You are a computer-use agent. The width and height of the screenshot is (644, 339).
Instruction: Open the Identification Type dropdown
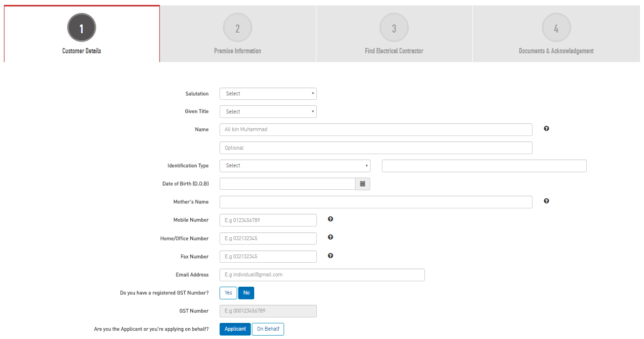point(295,166)
